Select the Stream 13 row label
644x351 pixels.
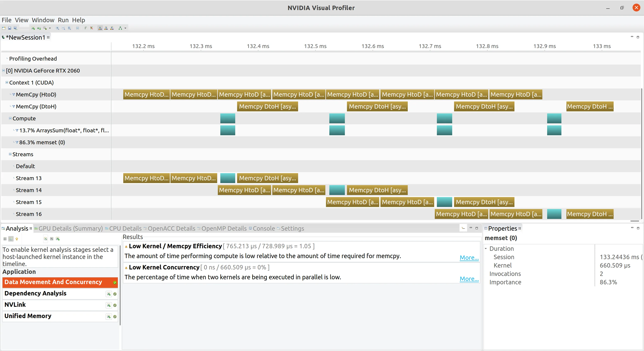29,178
